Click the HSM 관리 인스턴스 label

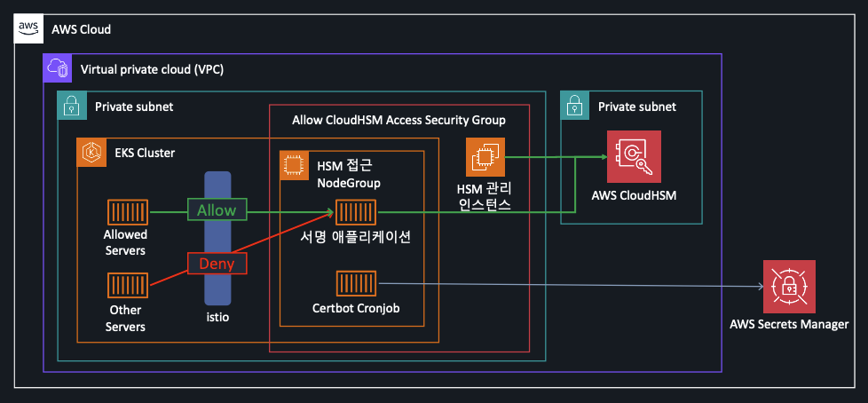[x=485, y=196]
